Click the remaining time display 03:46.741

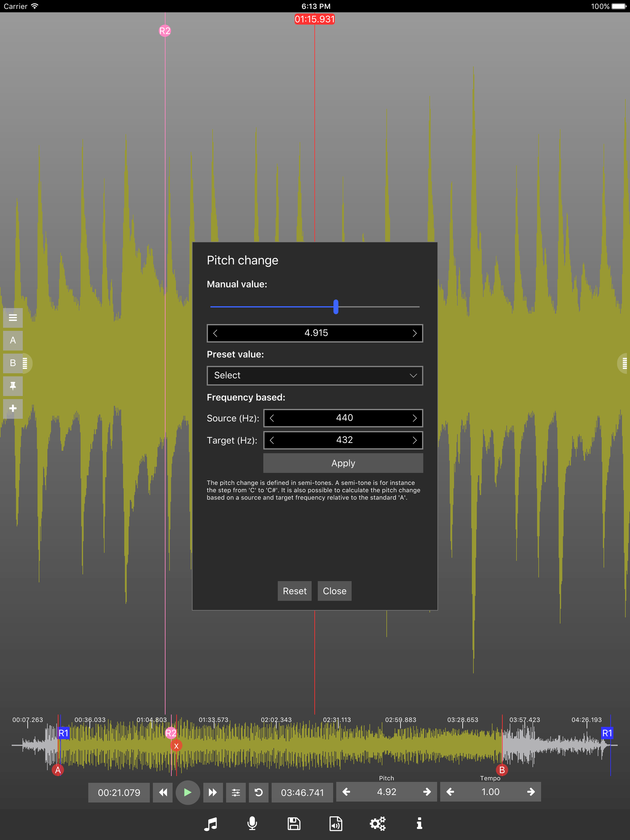(302, 793)
